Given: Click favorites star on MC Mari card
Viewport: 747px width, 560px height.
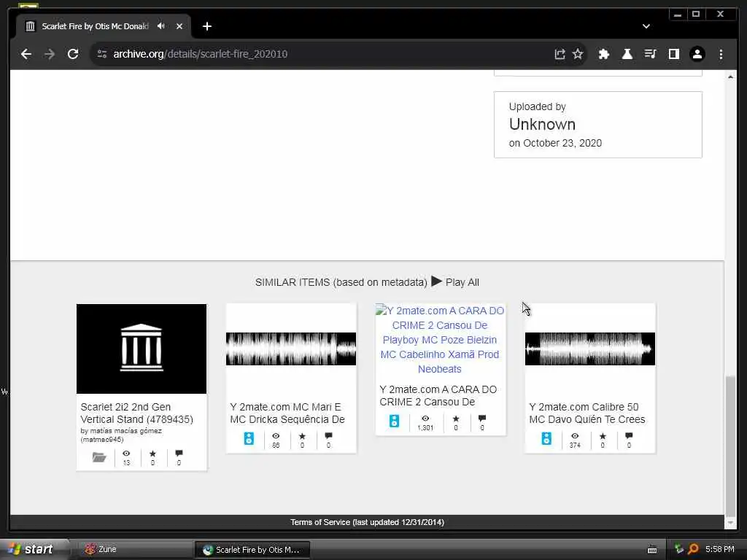Looking at the screenshot, I should tap(302, 436).
